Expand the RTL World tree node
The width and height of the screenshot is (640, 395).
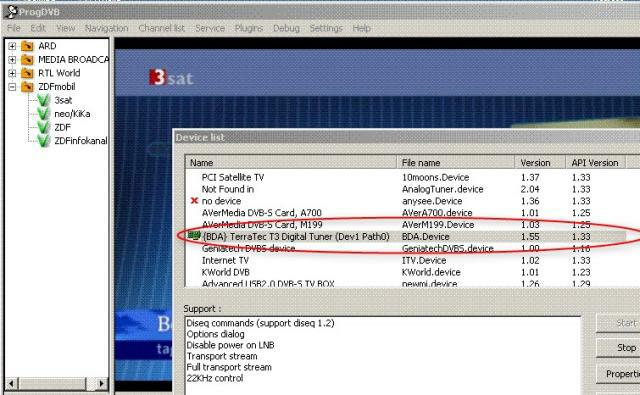(12, 73)
